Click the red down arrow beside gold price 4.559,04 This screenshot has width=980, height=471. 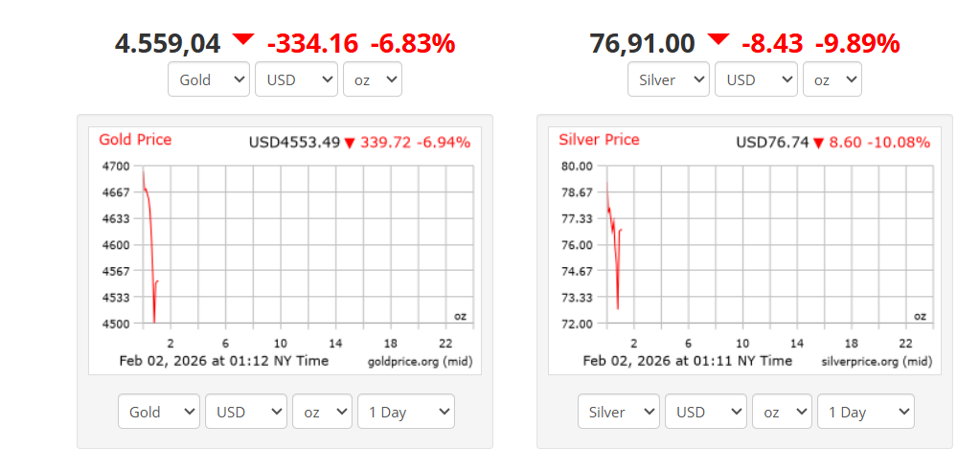click(x=243, y=39)
